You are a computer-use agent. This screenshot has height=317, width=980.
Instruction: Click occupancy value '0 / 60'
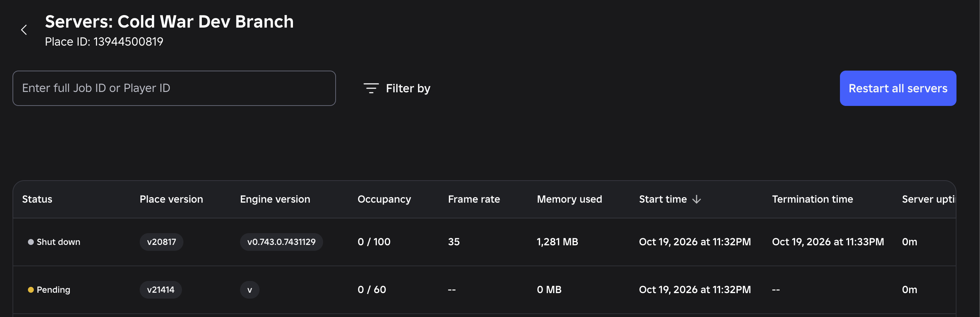tap(372, 290)
